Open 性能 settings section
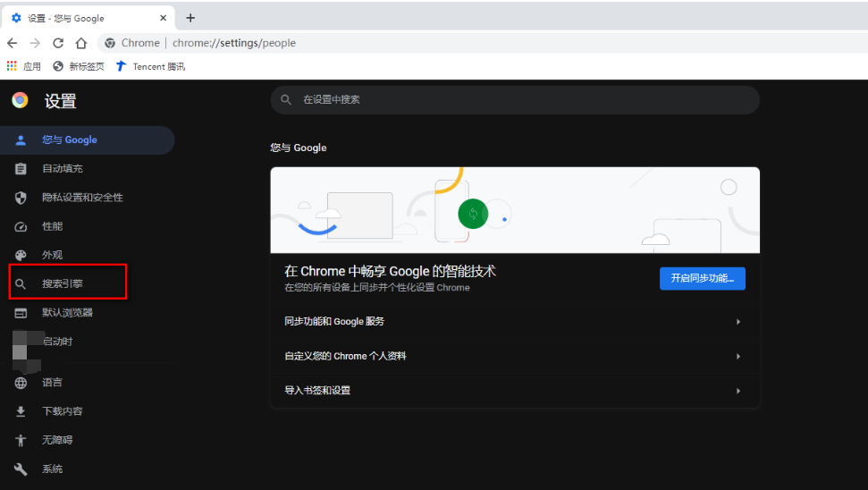Image resolution: width=868 pixels, height=490 pixels. [88, 226]
